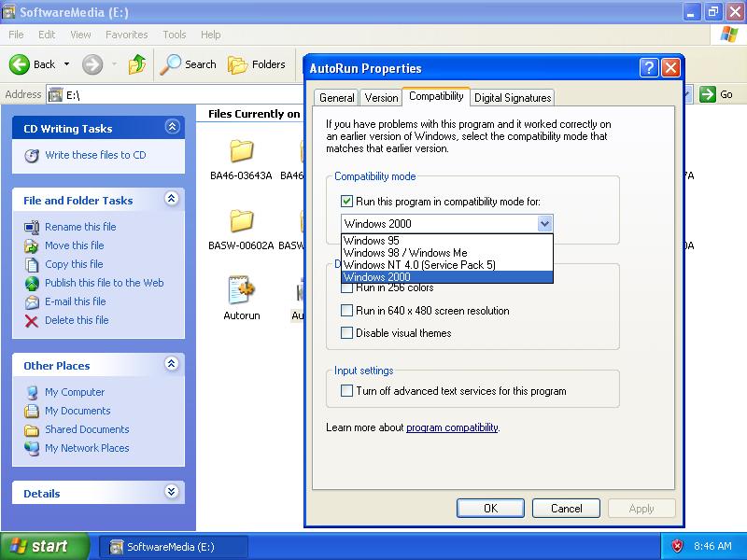Confirm with the OK button
The height and width of the screenshot is (560, 747).
[491, 508]
